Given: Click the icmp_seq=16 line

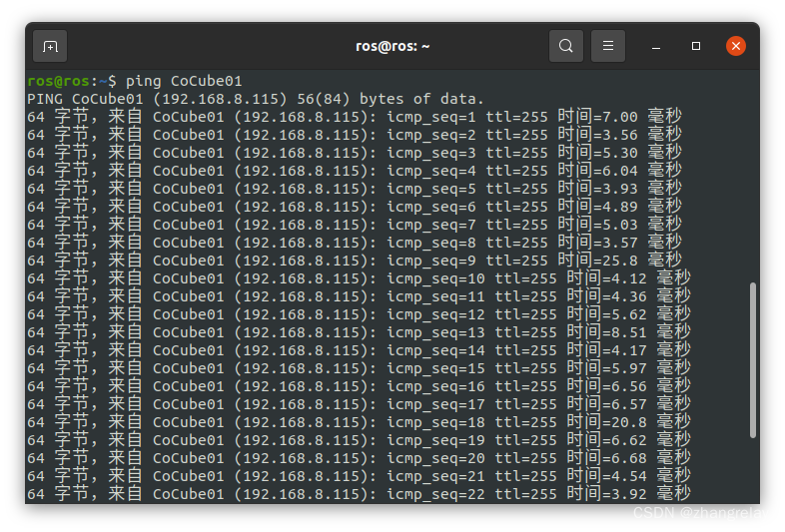Looking at the screenshot, I should pos(359,386).
